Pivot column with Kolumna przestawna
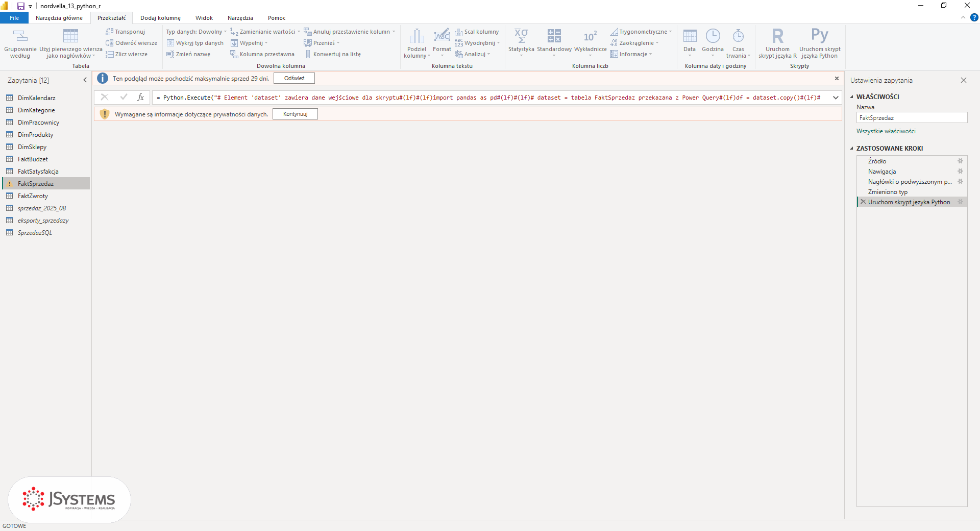 [262, 54]
